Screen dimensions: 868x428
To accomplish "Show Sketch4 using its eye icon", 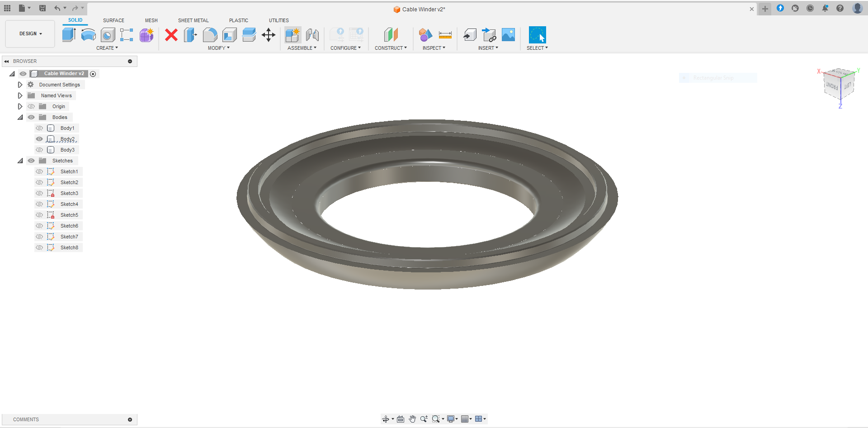I will pyautogui.click(x=39, y=204).
